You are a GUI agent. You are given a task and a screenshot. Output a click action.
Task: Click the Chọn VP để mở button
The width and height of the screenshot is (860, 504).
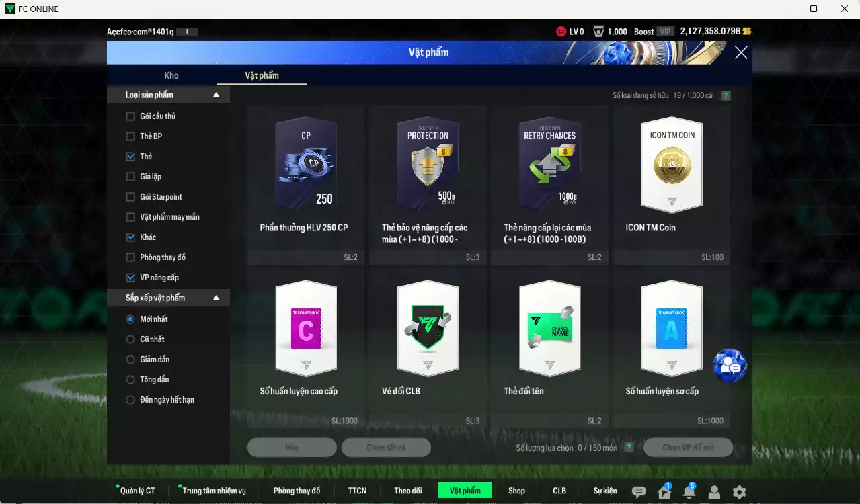687,448
